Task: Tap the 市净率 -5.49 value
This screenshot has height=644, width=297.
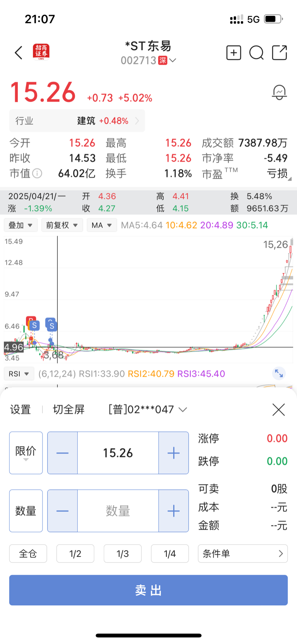Action: [x=276, y=158]
